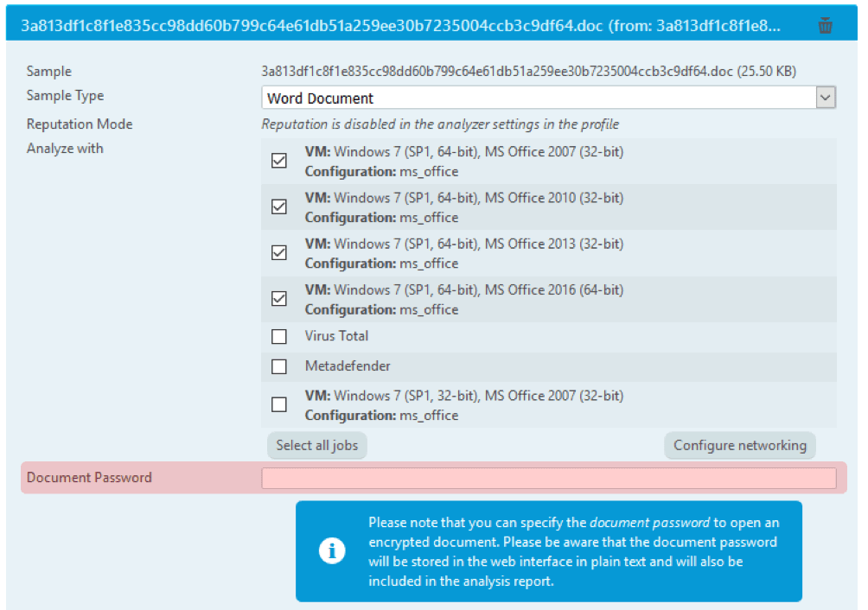Click the Analyze with label
Screen dimensions: 868x610
click(65, 149)
